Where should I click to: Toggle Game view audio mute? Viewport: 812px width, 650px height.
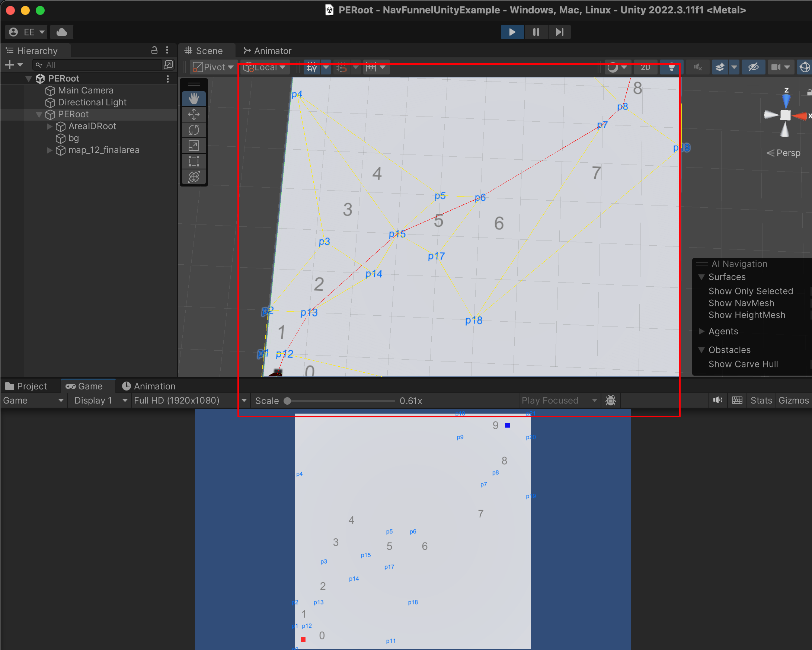(x=717, y=401)
